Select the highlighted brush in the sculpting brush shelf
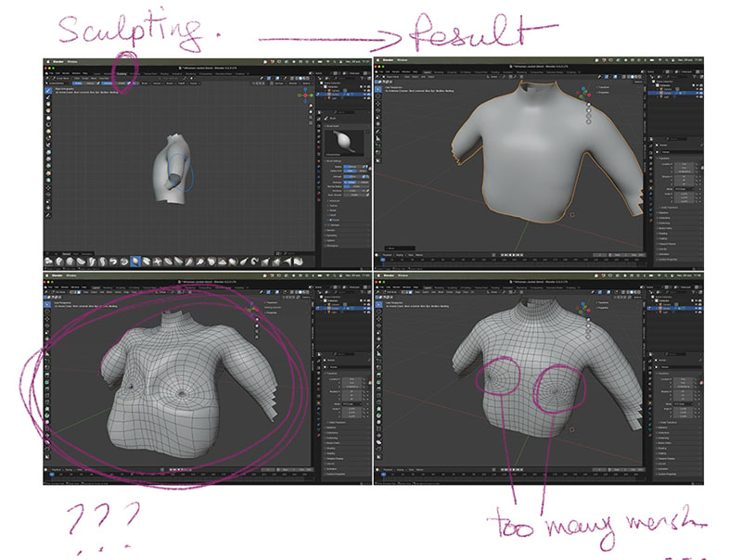This screenshot has height=560, width=742. pos(135,261)
